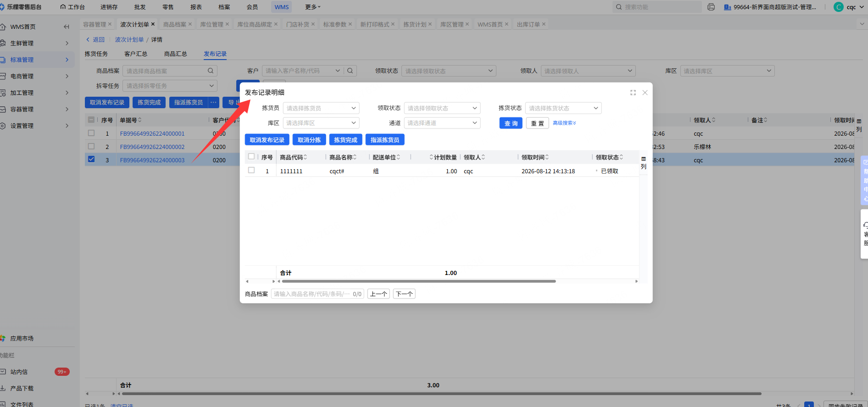Click the 搜索功能 search field
Viewport: 868px width, 407px height.
click(x=657, y=7)
